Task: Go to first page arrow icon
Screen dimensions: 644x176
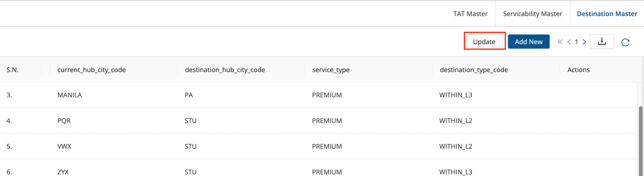Action: (x=560, y=42)
